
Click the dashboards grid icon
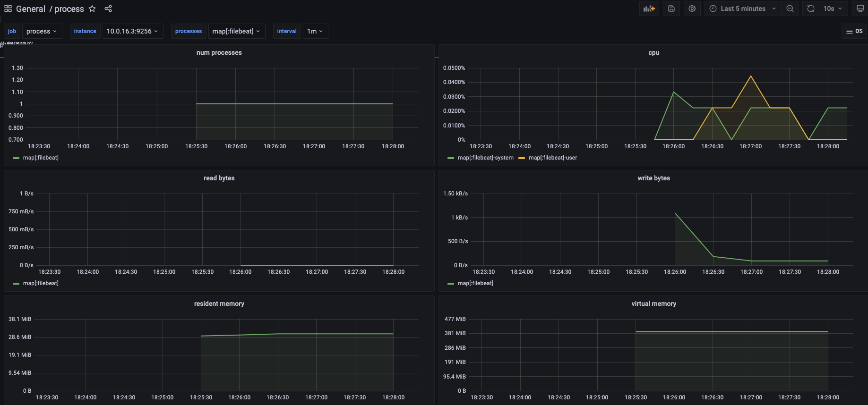click(x=8, y=8)
